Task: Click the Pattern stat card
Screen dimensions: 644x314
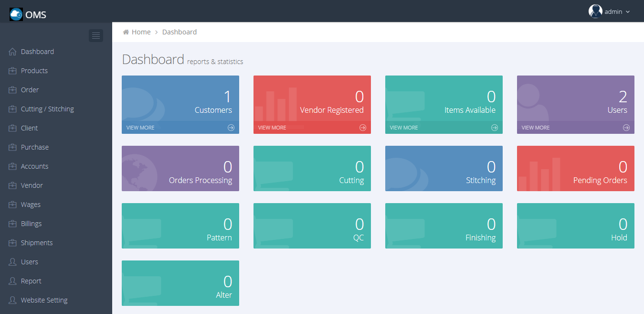Action: [x=180, y=226]
